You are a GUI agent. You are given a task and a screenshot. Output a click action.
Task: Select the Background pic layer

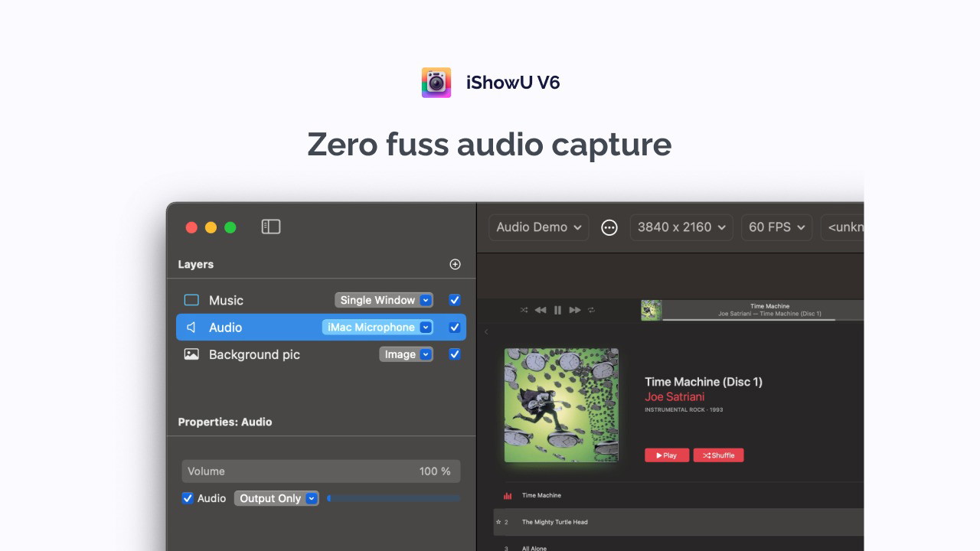254,354
